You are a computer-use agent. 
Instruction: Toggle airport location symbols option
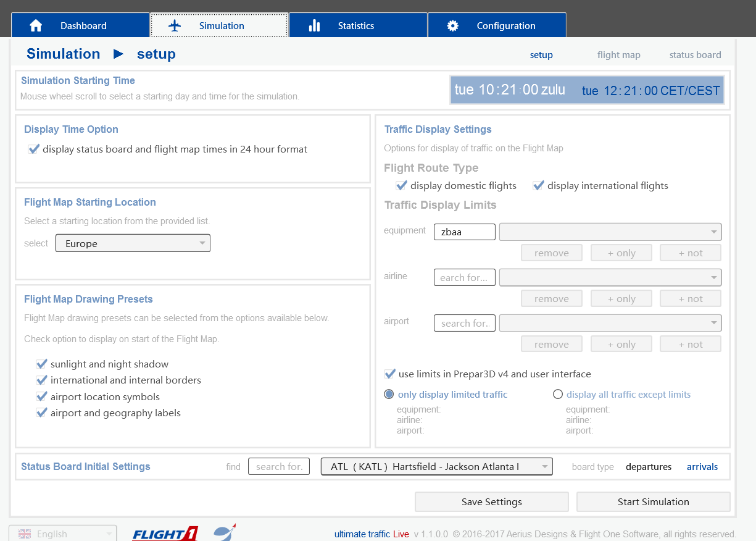42,396
